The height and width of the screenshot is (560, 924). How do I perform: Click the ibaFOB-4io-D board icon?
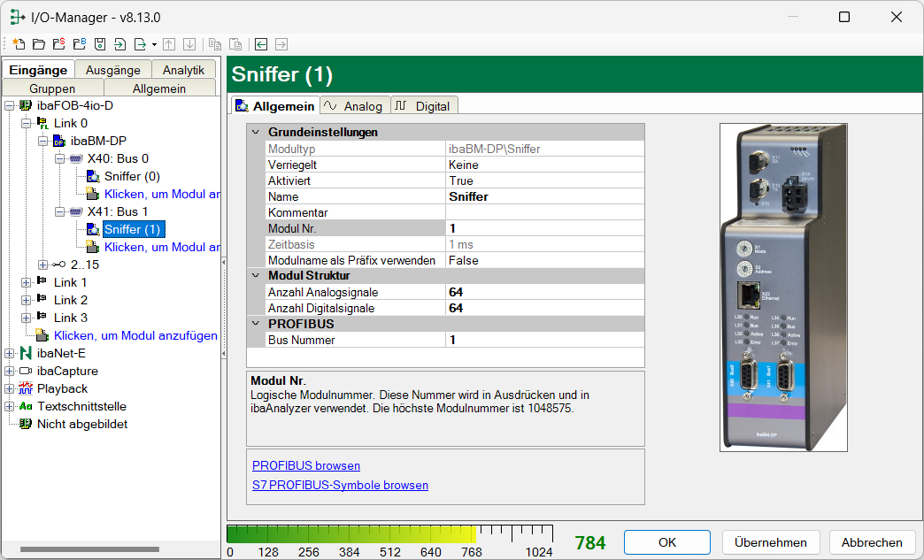pos(26,105)
